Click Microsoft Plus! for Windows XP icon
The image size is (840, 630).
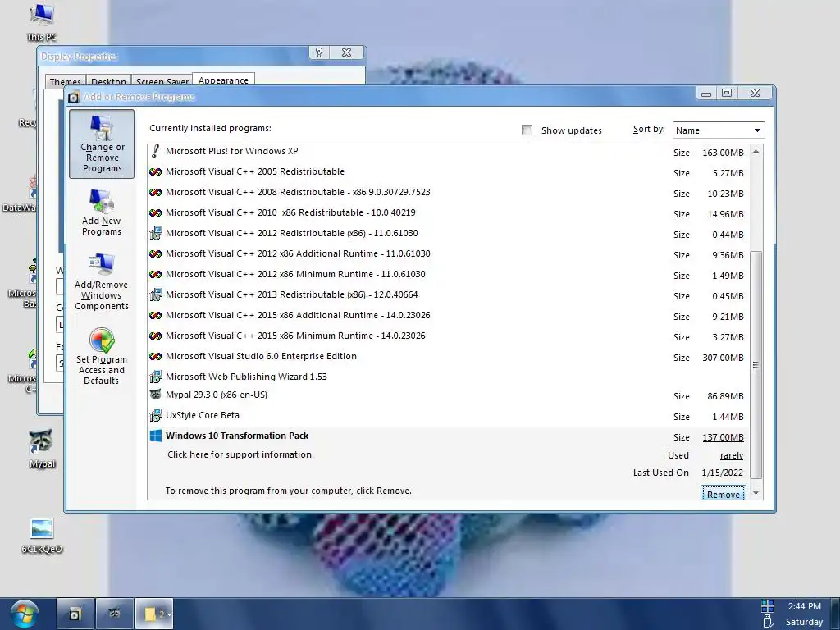tap(155, 152)
